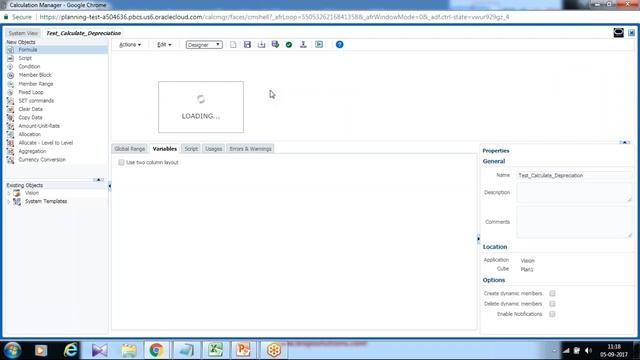The image size is (640, 360).
Task: Edit the rule Name field
Action: pyautogui.click(x=574, y=176)
